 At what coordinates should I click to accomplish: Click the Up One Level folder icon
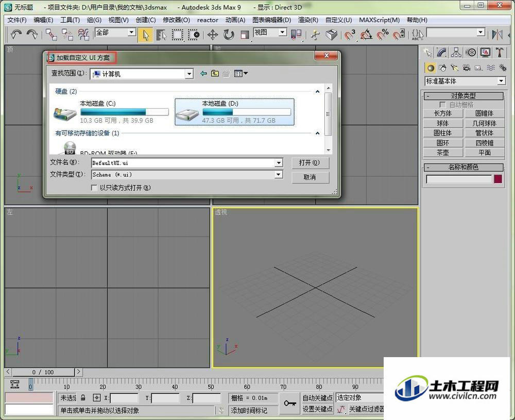pos(215,74)
